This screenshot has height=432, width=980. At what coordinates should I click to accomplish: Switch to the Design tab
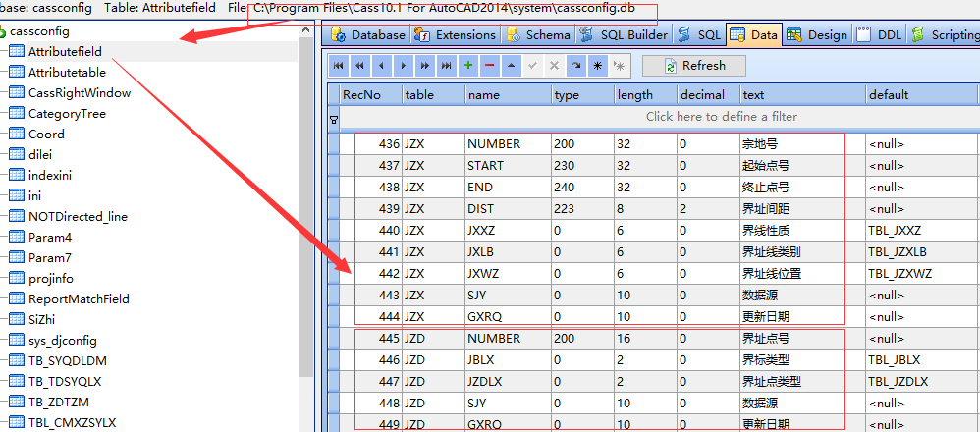coord(818,35)
